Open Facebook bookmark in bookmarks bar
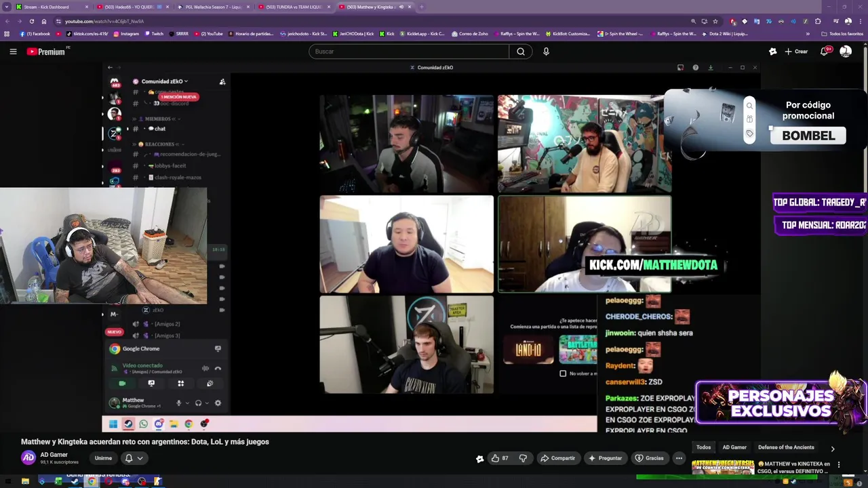 click(x=35, y=34)
